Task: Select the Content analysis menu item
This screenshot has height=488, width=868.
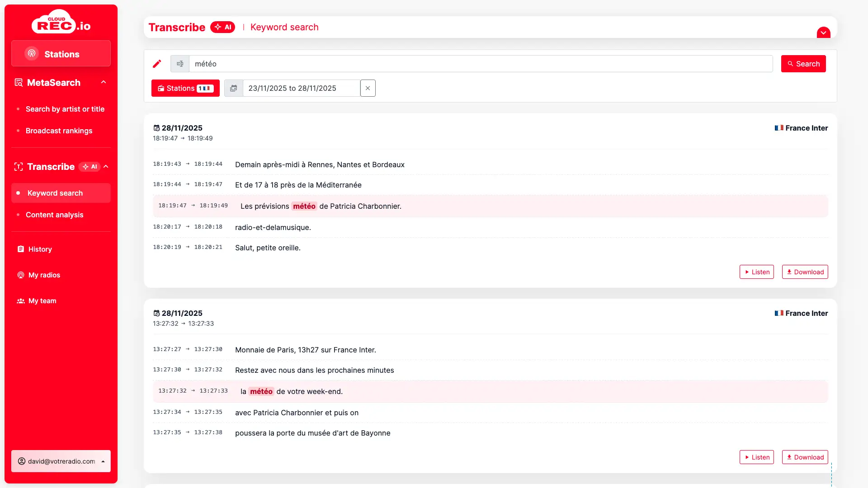Action: 54,215
